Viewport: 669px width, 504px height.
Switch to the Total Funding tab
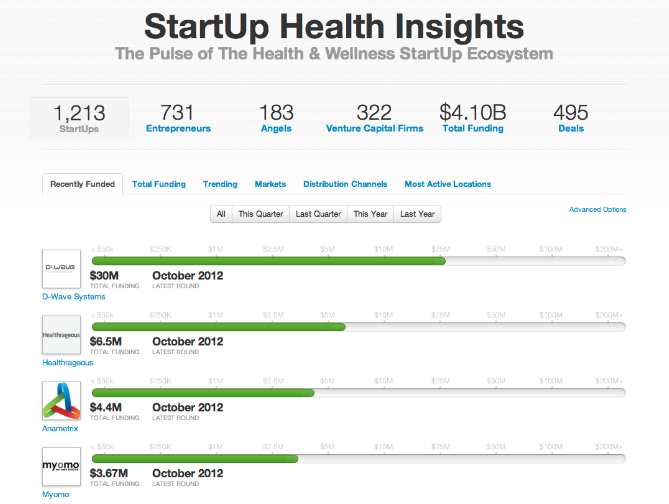click(x=159, y=184)
